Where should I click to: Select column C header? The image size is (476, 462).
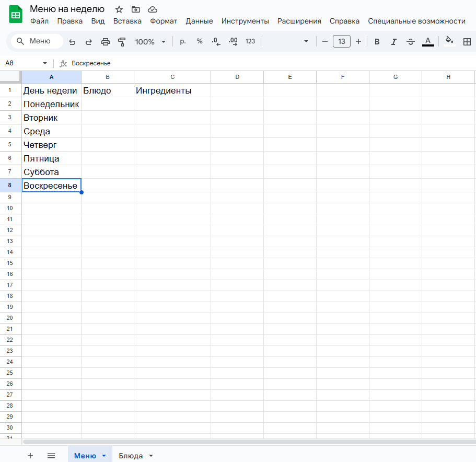[x=172, y=77]
